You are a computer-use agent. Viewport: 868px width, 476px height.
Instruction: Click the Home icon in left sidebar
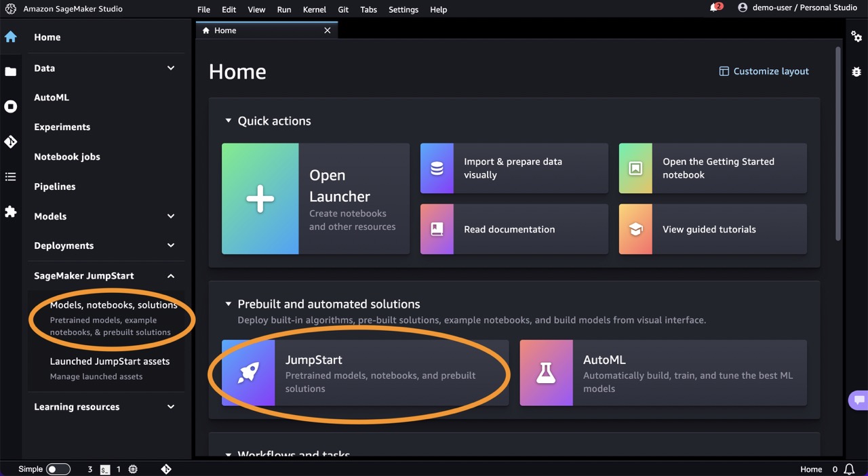[x=11, y=37]
